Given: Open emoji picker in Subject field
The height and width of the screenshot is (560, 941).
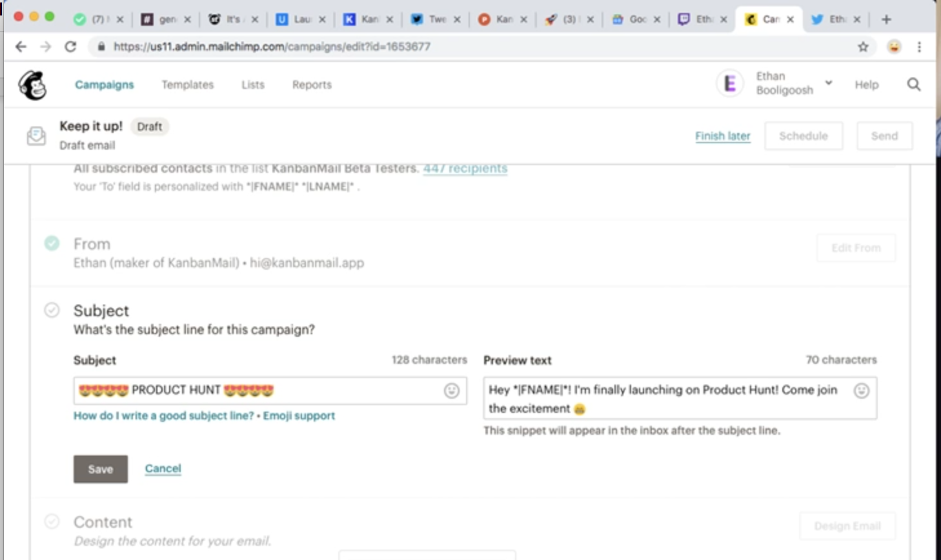Looking at the screenshot, I should click(452, 390).
